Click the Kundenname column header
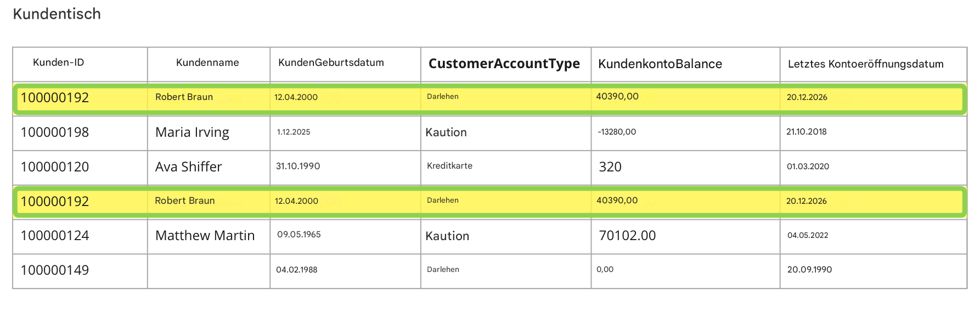The width and height of the screenshot is (980, 311). (209, 64)
